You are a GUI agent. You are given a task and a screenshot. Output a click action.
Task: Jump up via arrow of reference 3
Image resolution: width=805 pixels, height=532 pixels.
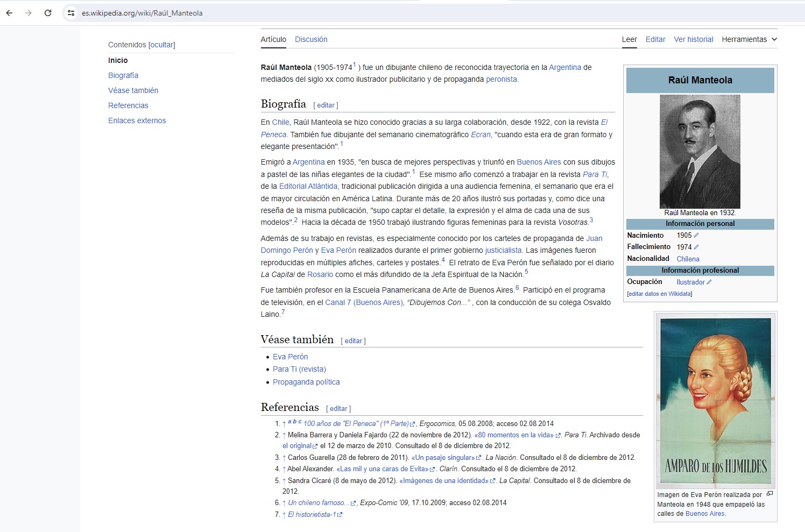pos(284,458)
